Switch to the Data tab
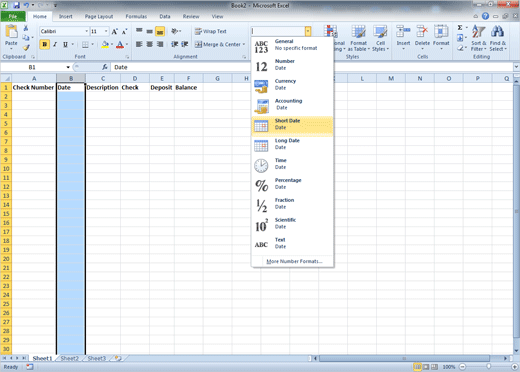This screenshot has height=372, width=520. pyautogui.click(x=165, y=16)
